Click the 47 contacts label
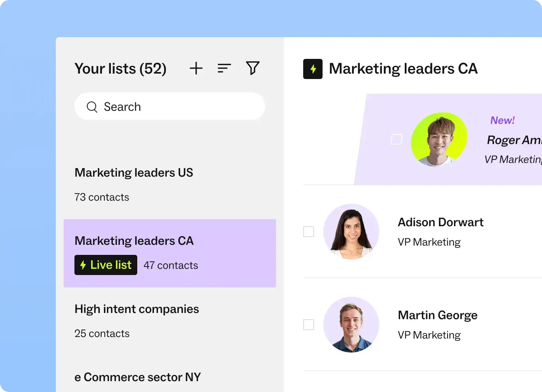The image size is (542, 392). (x=171, y=265)
